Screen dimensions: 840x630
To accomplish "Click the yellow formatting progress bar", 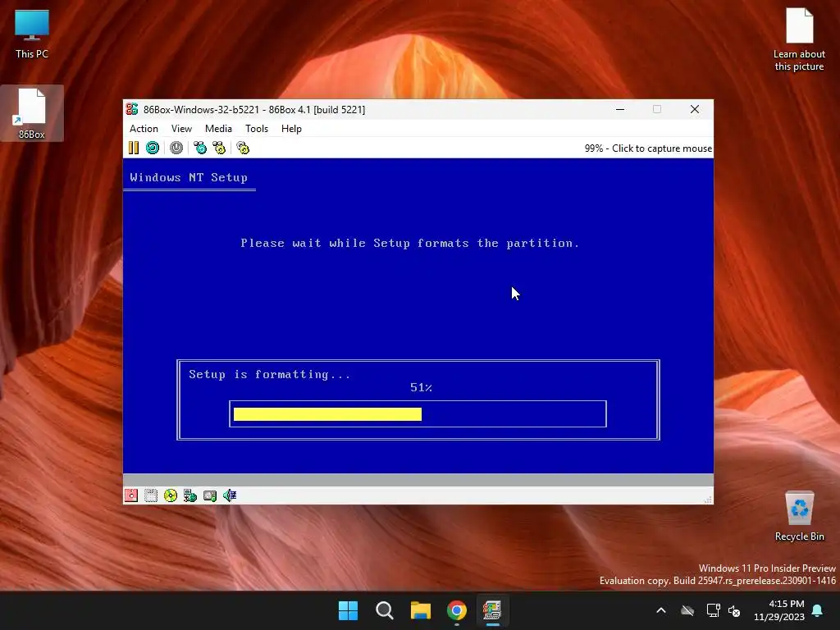I will point(327,414).
